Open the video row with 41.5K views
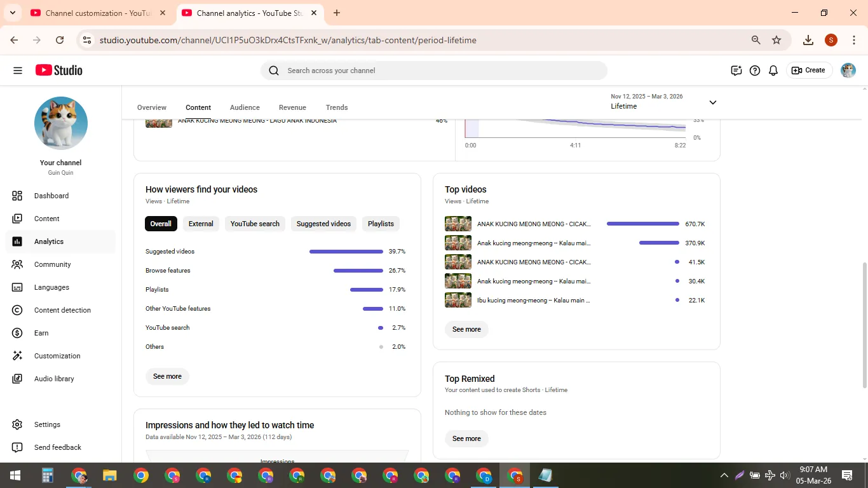The height and width of the screenshot is (488, 868). pyautogui.click(x=575, y=262)
